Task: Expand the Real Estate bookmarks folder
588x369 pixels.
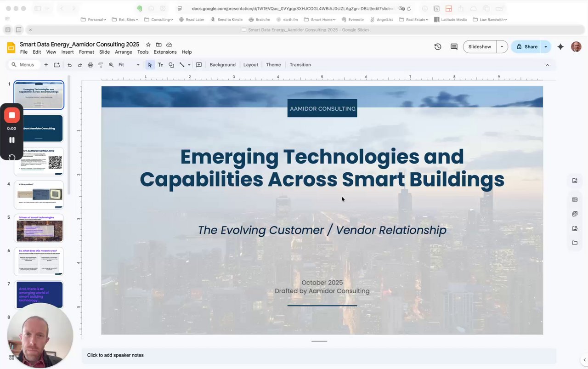Action: click(x=413, y=20)
